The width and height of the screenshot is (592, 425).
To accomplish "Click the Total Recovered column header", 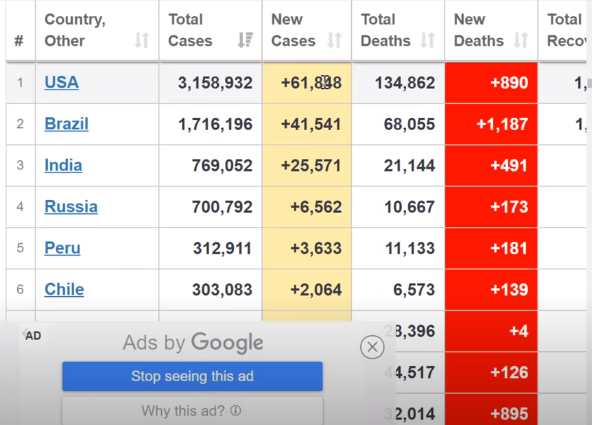I will tap(562, 30).
